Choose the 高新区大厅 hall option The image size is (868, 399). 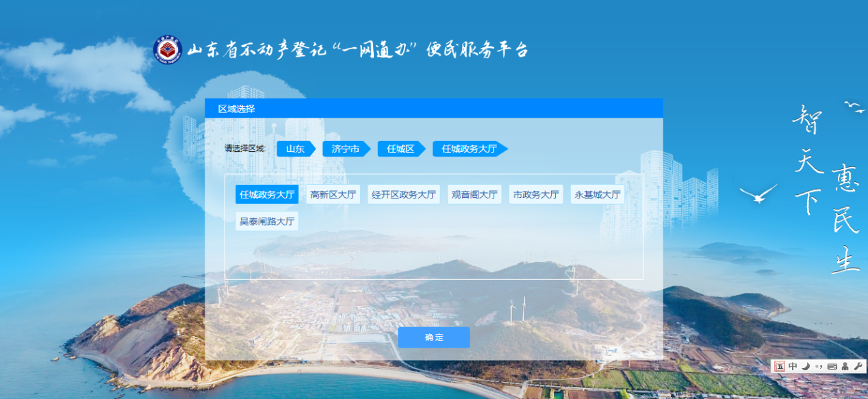[333, 194]
